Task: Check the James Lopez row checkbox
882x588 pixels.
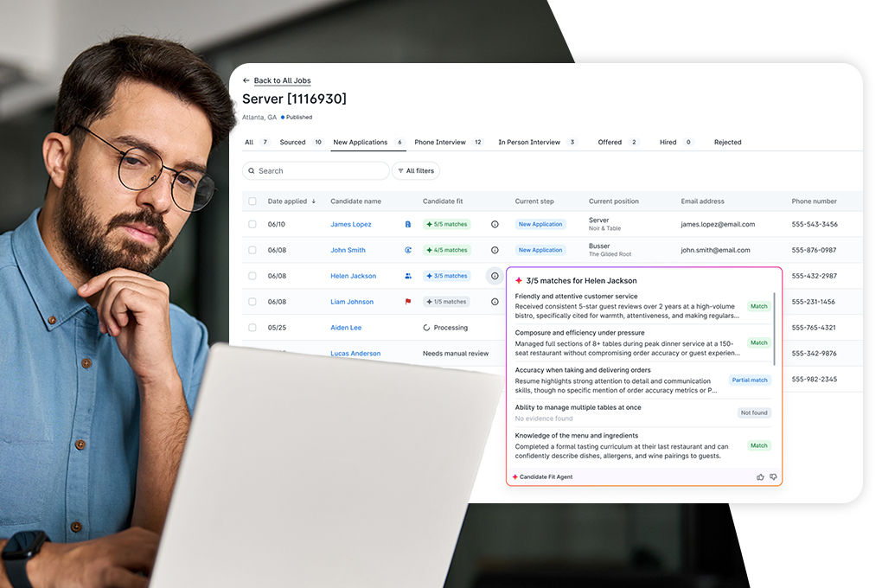Action: 252,225
